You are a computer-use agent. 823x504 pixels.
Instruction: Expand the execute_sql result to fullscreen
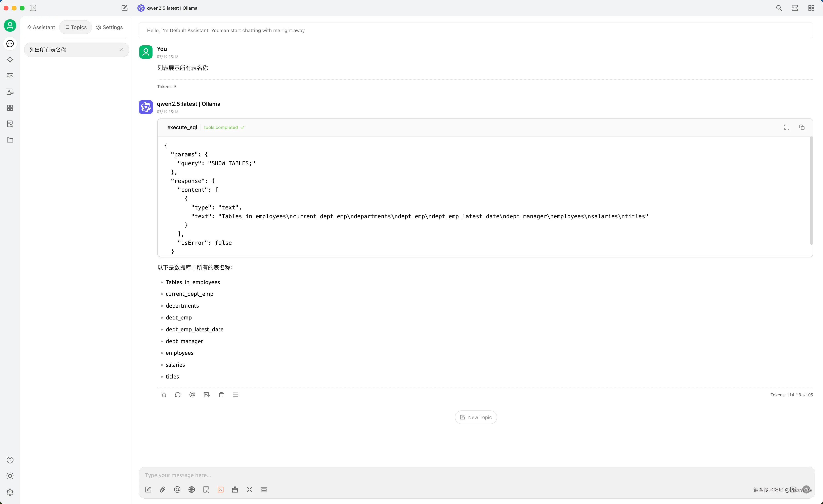coord(787,127)
